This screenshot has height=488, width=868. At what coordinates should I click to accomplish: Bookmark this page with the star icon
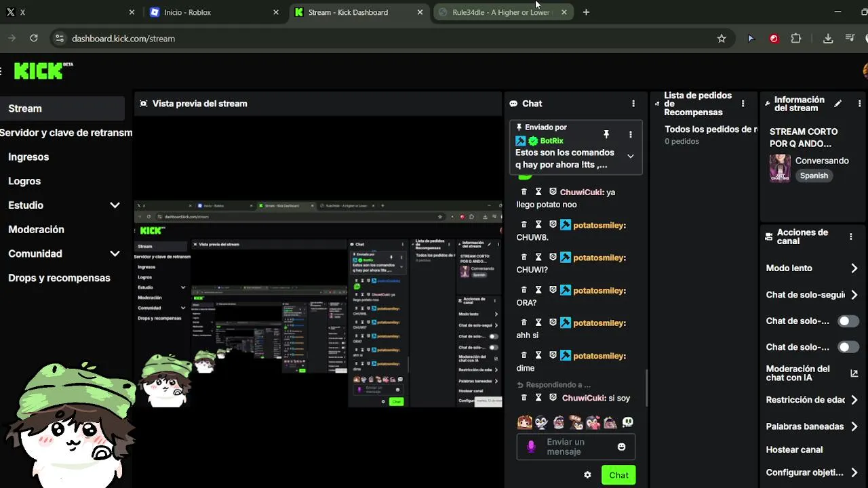[722, 39]
